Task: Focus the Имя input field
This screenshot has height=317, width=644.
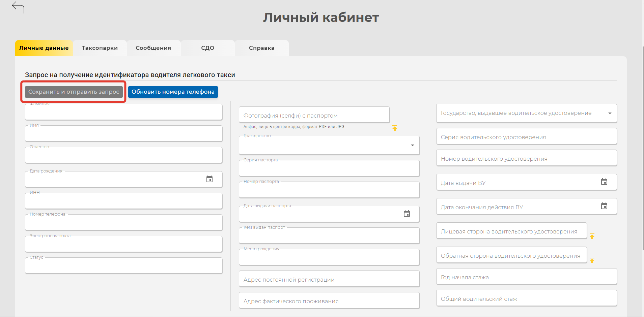Action: click(123, 133)
